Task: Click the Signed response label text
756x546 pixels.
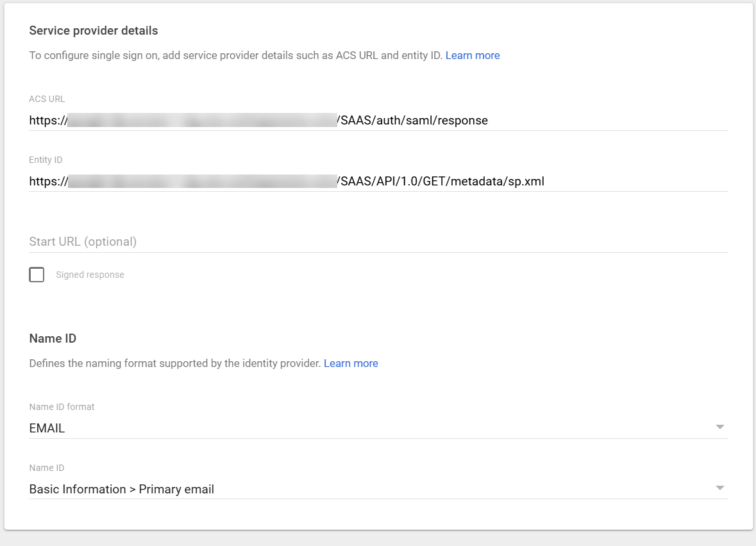Action: point(90,275)
